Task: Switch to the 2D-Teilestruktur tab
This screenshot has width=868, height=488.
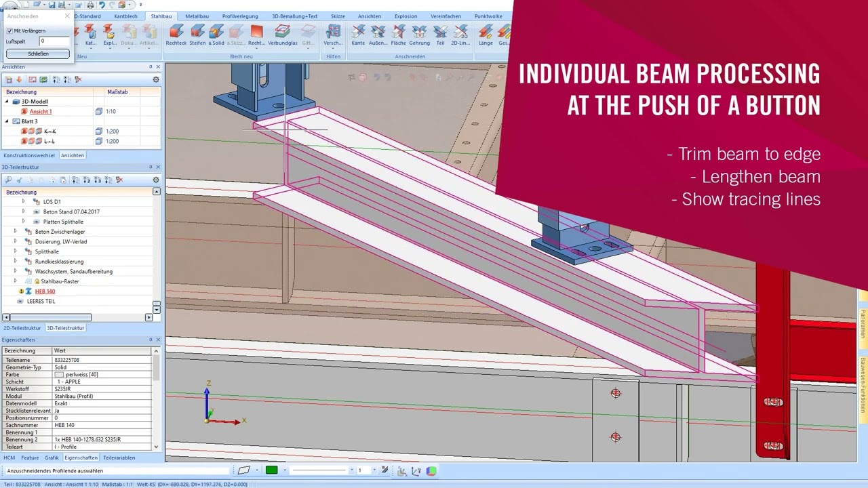Action: pyautogui.click(x=22, y=328)
